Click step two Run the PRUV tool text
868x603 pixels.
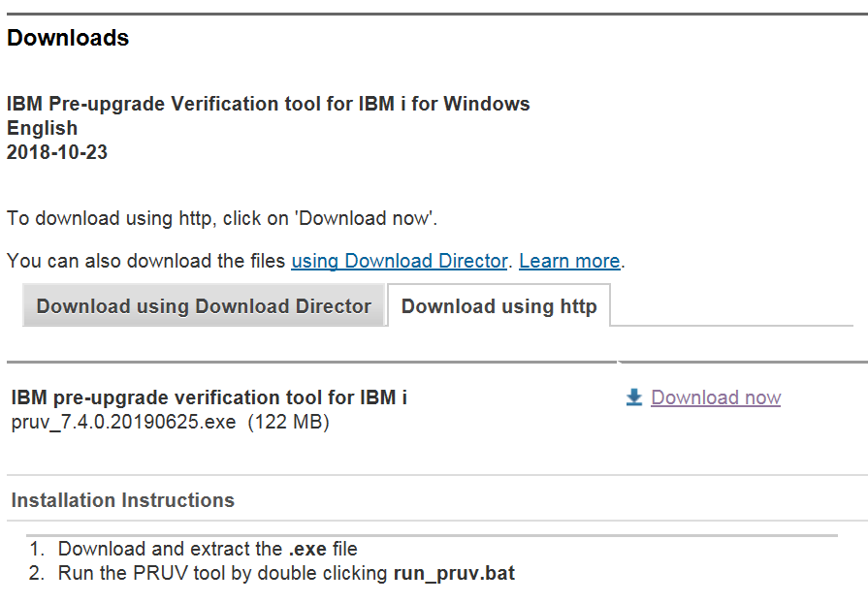286,573
